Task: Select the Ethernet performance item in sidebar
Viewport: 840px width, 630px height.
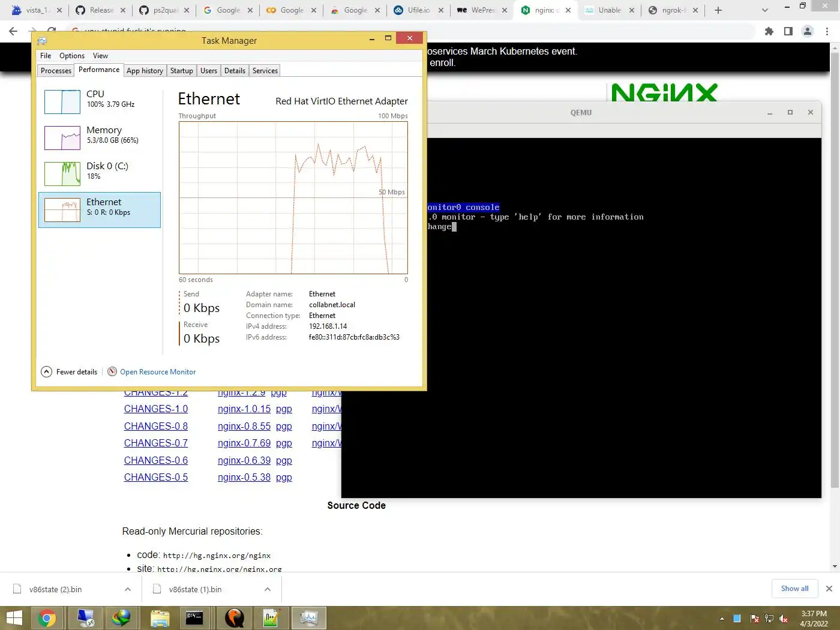Action: pos(100,209)
